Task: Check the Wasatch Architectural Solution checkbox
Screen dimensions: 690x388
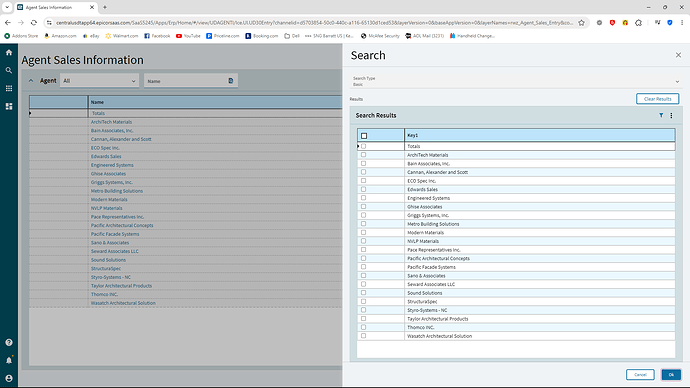Action: pos(363,336)
